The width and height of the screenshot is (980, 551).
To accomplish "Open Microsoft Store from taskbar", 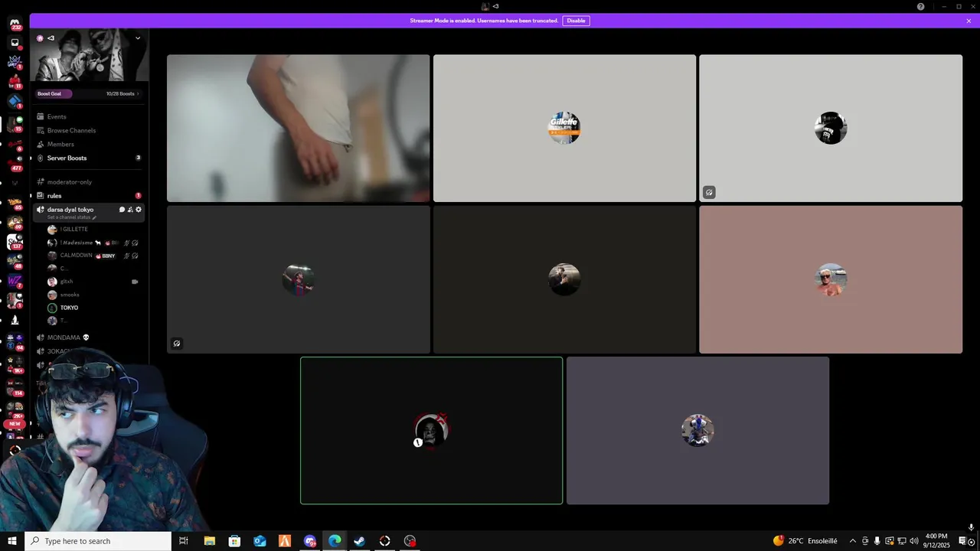I will point(234,541).
